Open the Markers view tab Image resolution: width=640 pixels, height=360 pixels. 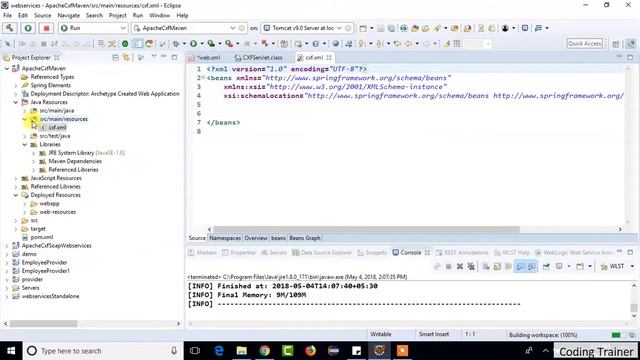pyautogui.click(x=202, y=253)
